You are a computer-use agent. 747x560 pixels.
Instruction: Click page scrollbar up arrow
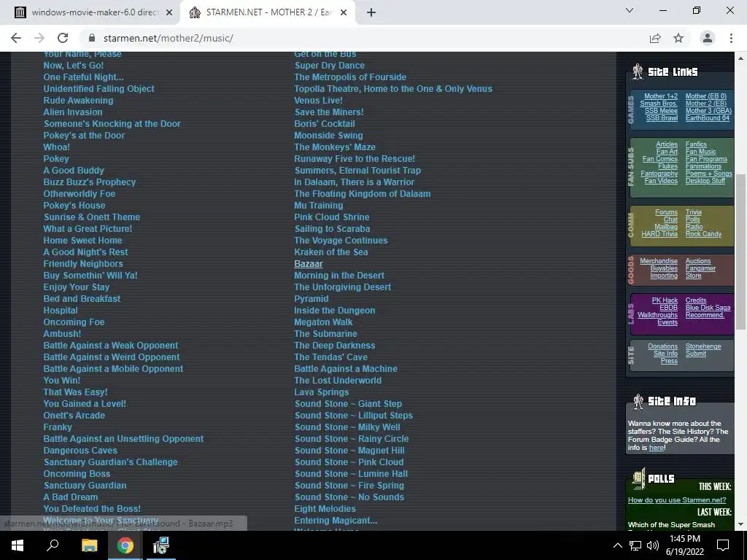pyautogui.click(x=740, y=58)
